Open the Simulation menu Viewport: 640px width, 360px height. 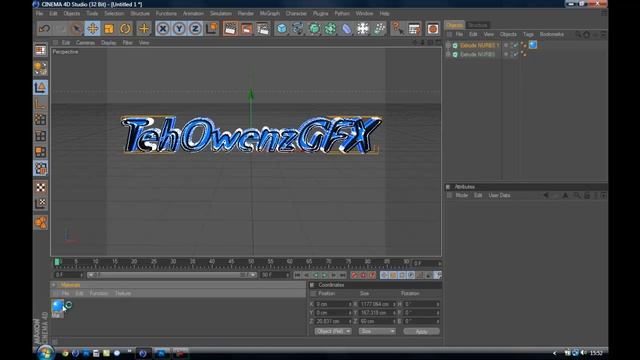point(221,13)
